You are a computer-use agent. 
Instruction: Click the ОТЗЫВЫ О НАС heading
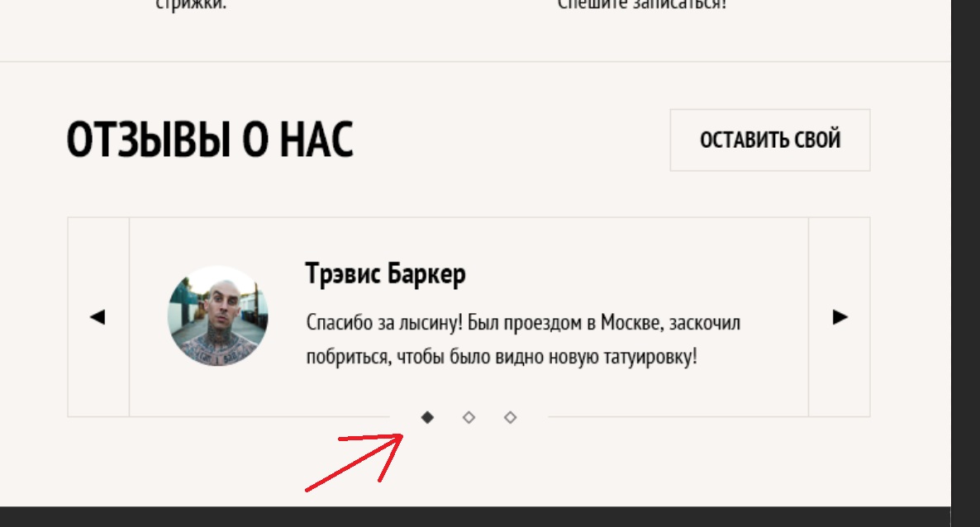210,140
